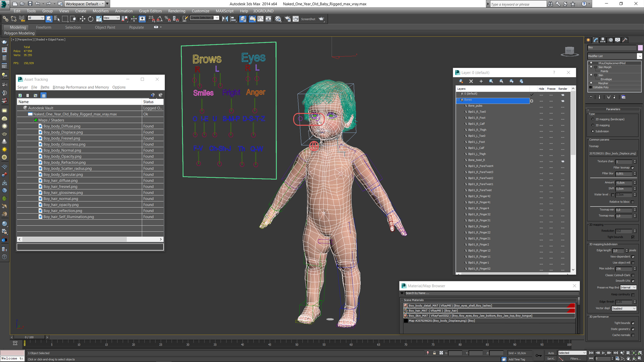644x362 pixels.
Task: Toggle VRayDisplacementMod lightbulb in stack
Action: click(x=591, y=63)
